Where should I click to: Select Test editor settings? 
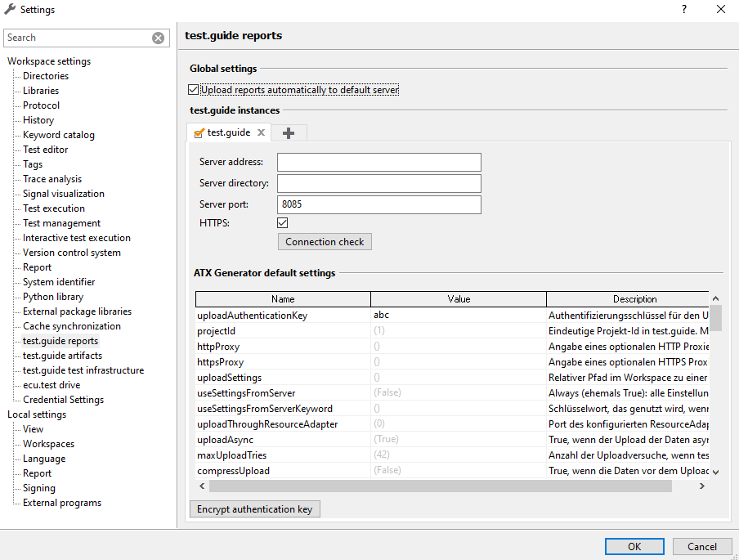point(46,150)
